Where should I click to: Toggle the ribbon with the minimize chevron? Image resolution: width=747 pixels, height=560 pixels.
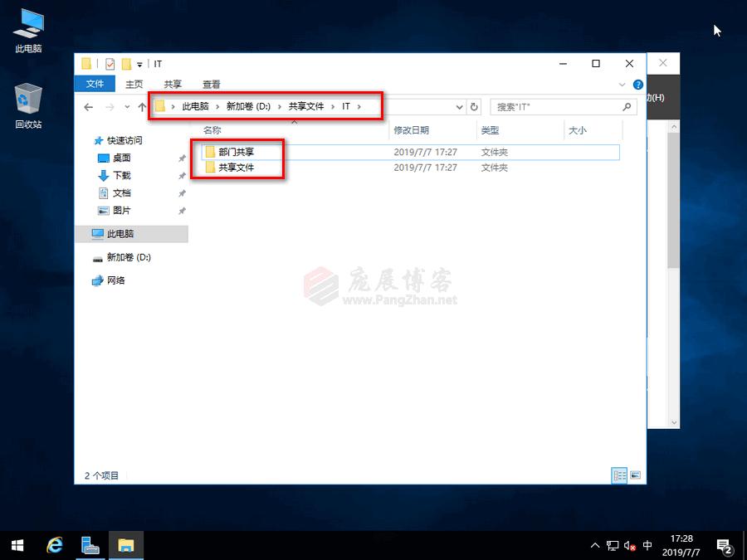pos(622,84)
